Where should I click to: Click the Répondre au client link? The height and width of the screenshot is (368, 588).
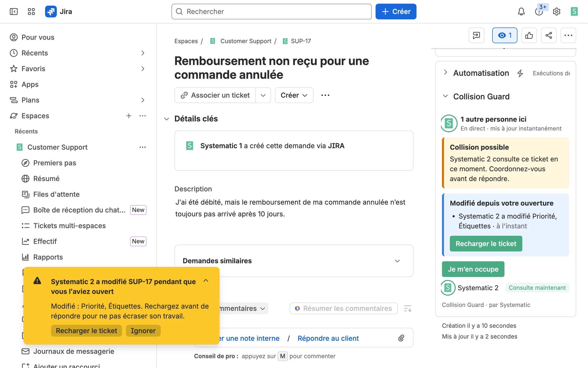point(328,338)
